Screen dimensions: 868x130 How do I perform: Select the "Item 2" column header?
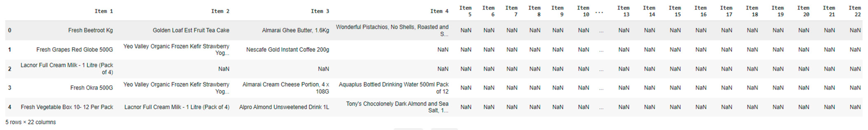tap(220, 11)
